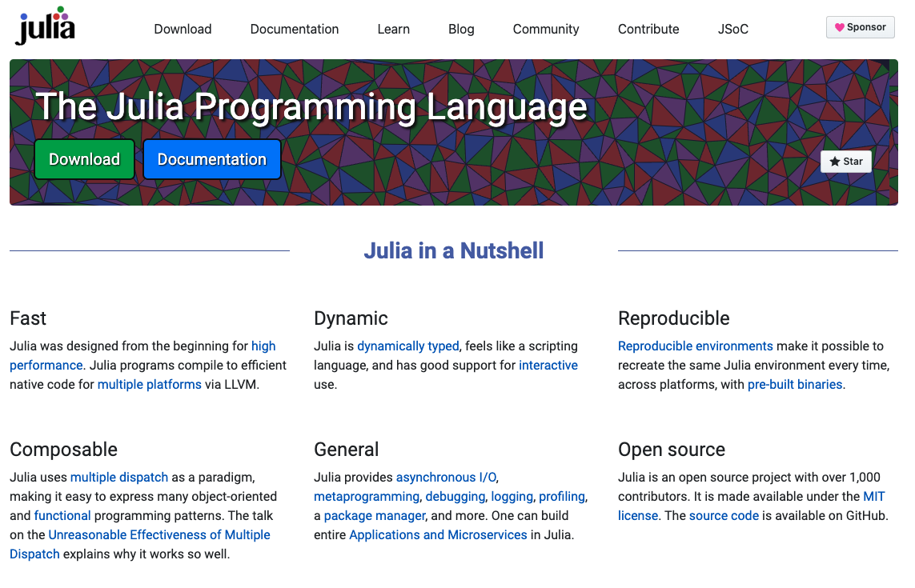Click the Julia logo

coord(44,26)
